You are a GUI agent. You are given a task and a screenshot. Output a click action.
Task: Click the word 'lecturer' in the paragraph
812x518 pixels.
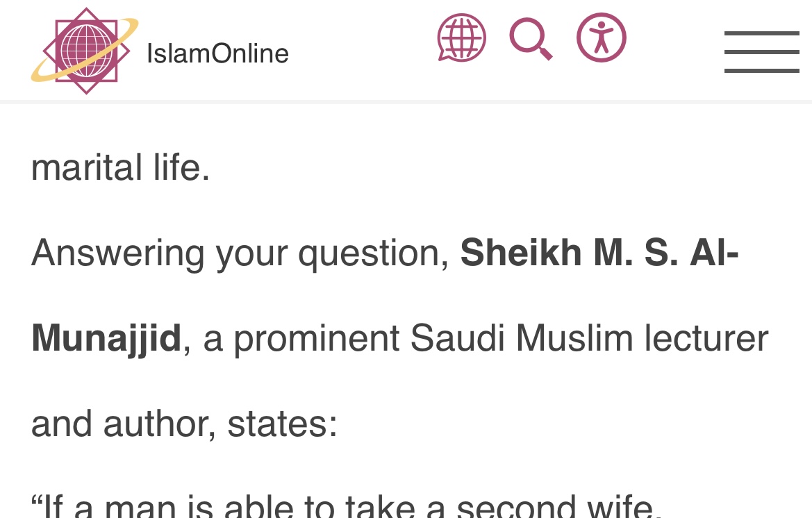706,339
